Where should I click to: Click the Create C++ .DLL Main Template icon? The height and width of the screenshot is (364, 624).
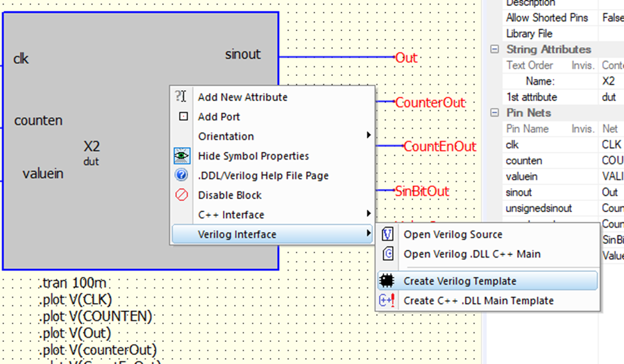(387, 301)
